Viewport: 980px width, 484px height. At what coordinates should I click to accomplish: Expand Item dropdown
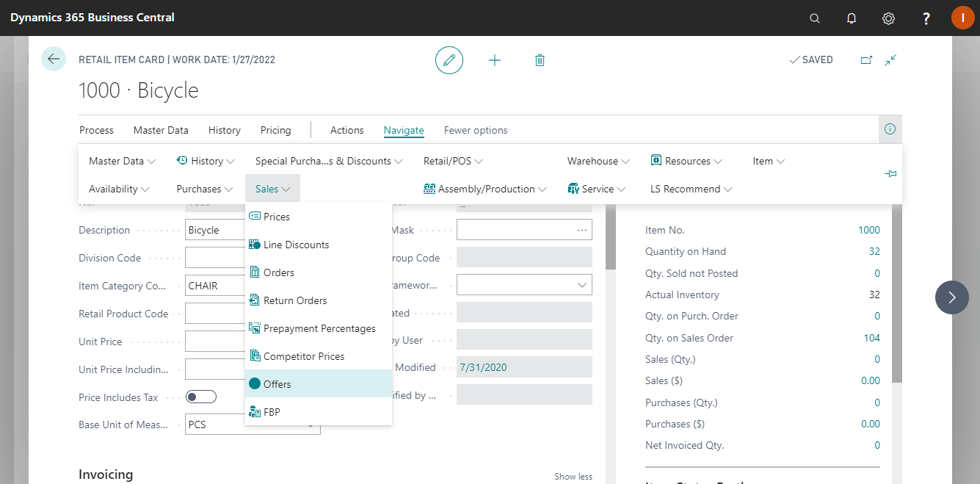pyautogui.click(x=769, y=161)
